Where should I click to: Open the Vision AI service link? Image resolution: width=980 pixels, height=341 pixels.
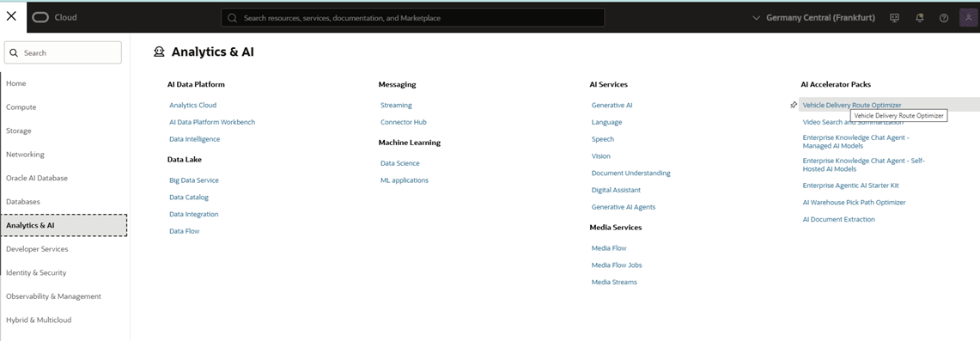[601, 156]
